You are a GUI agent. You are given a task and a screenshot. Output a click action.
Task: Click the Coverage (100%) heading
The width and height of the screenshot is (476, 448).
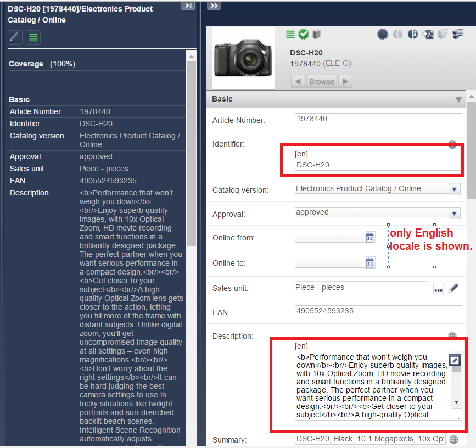pyautogui.click(x=42, y=64)
